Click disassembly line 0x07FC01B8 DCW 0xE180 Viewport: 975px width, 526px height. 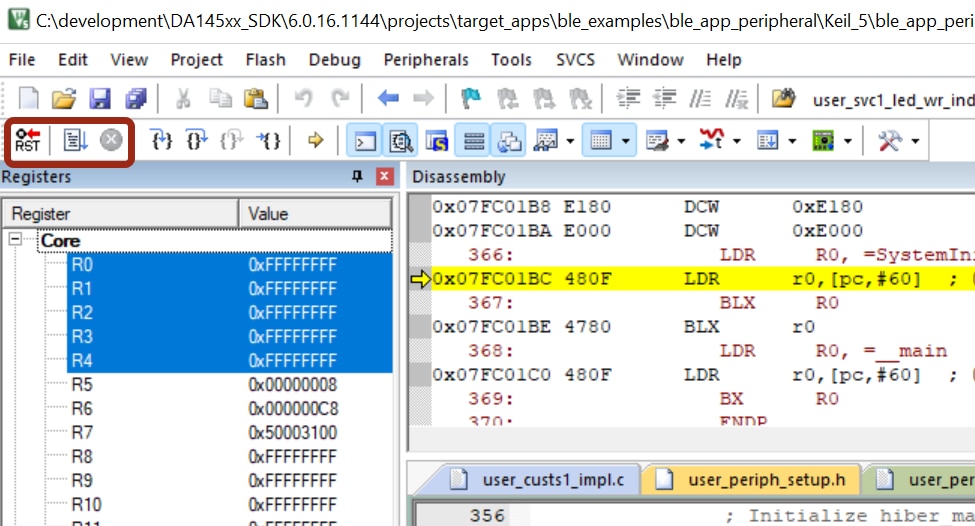tap(703, 206)
